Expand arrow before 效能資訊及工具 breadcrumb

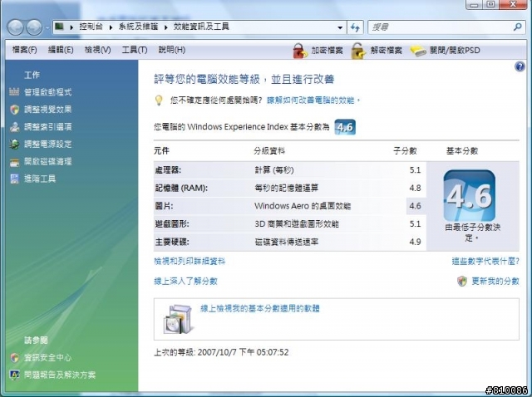click(166, 27)
